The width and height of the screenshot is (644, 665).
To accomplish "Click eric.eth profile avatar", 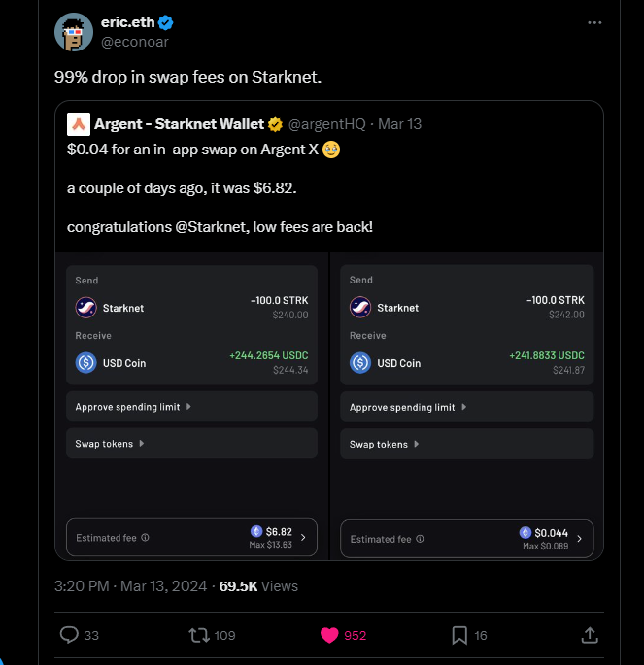I will (73, 33).
